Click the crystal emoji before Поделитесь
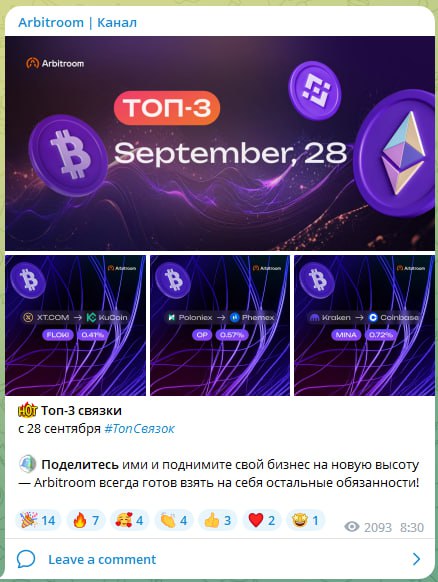Screen dimensions: 438x582 pos(27,464)
